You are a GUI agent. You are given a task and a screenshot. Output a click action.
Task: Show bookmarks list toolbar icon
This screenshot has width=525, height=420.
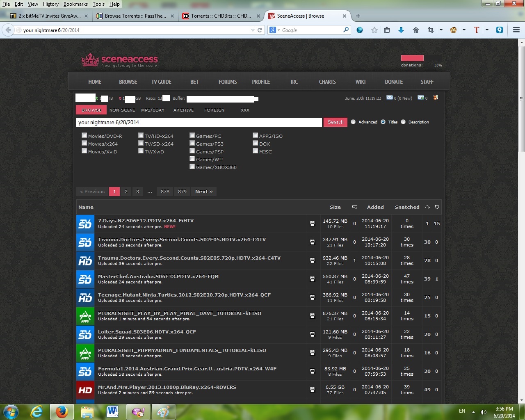pos(387,30)
